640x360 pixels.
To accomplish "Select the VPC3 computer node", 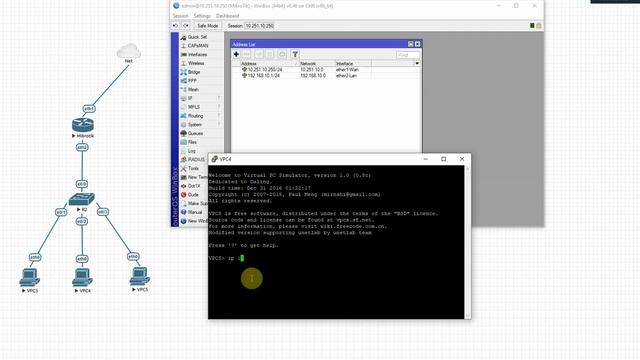I will 29,277.
